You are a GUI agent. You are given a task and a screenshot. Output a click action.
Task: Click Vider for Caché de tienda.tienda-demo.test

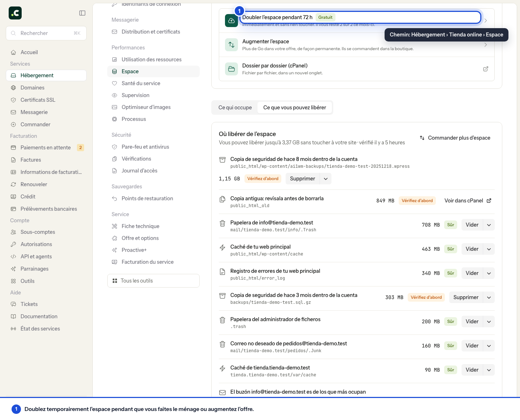click(472, 370)
